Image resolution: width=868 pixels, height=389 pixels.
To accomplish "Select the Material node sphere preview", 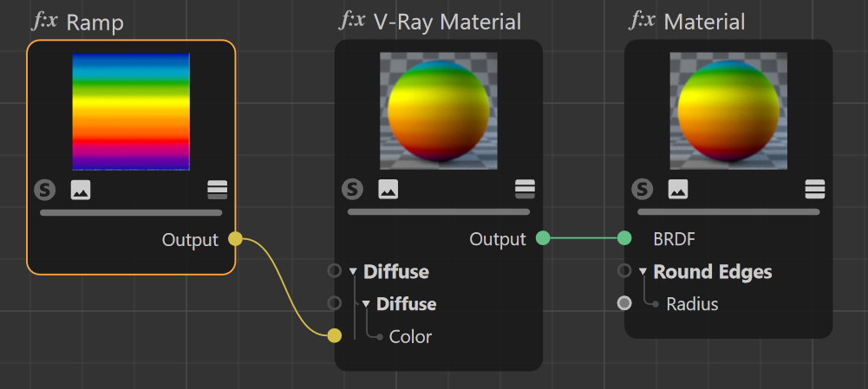I will coord(728,111).
